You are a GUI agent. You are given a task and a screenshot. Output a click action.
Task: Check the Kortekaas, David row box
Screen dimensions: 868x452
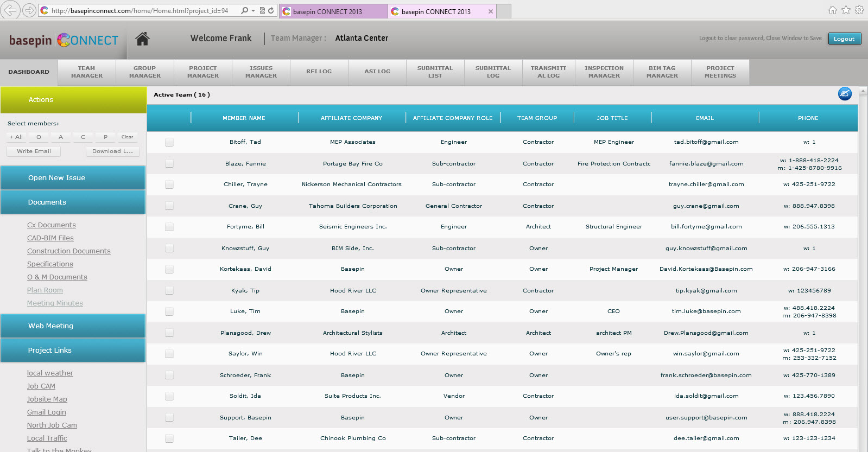tap(169, 269)
